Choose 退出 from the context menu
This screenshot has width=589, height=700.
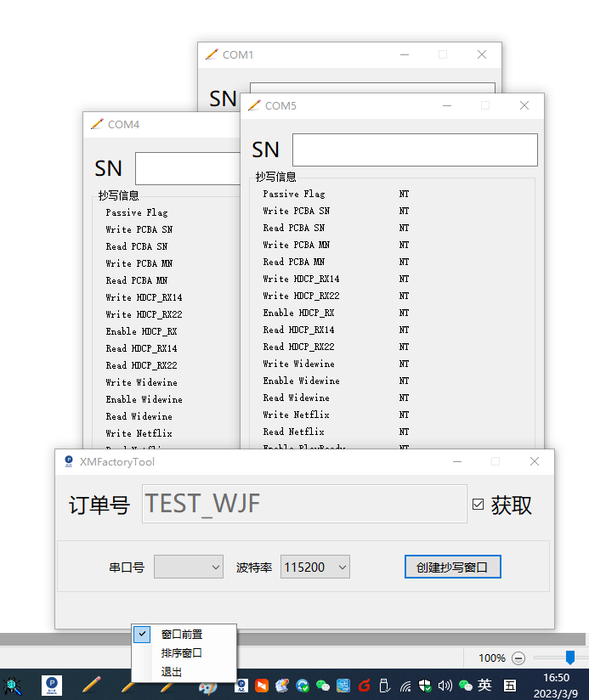click(171, 672)
